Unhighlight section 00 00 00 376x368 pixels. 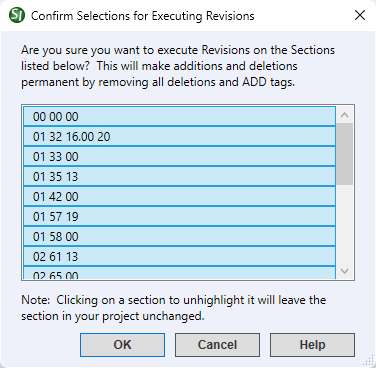[x=179, y=116]
